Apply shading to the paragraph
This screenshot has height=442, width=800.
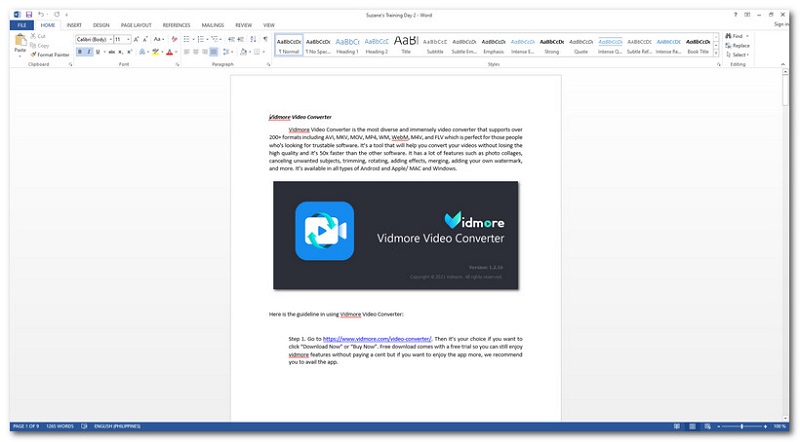pos(243,52)
